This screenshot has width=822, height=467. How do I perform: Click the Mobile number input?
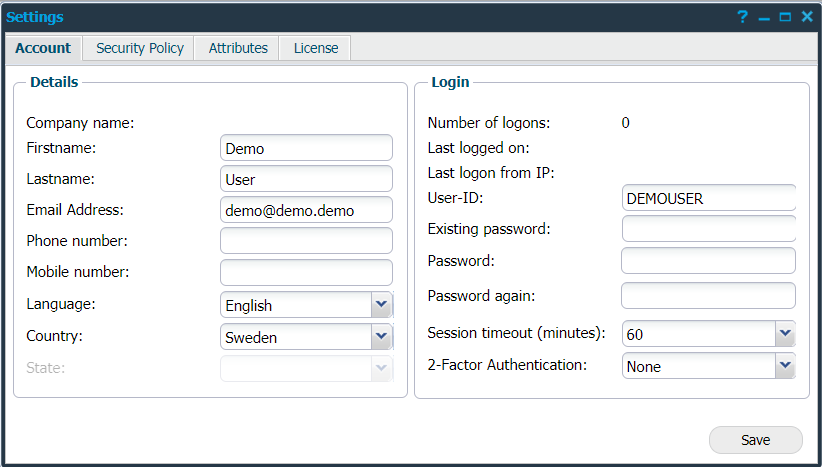(306, 272)
